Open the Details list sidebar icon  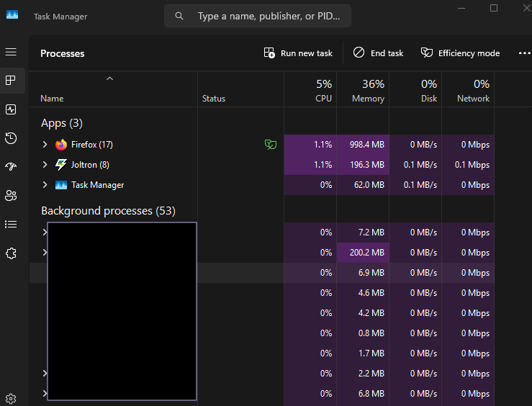[x=11, y=225]
